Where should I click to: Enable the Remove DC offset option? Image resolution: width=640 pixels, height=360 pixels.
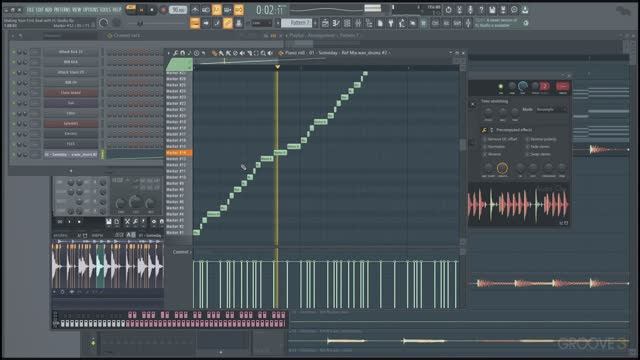pos(485,139)
